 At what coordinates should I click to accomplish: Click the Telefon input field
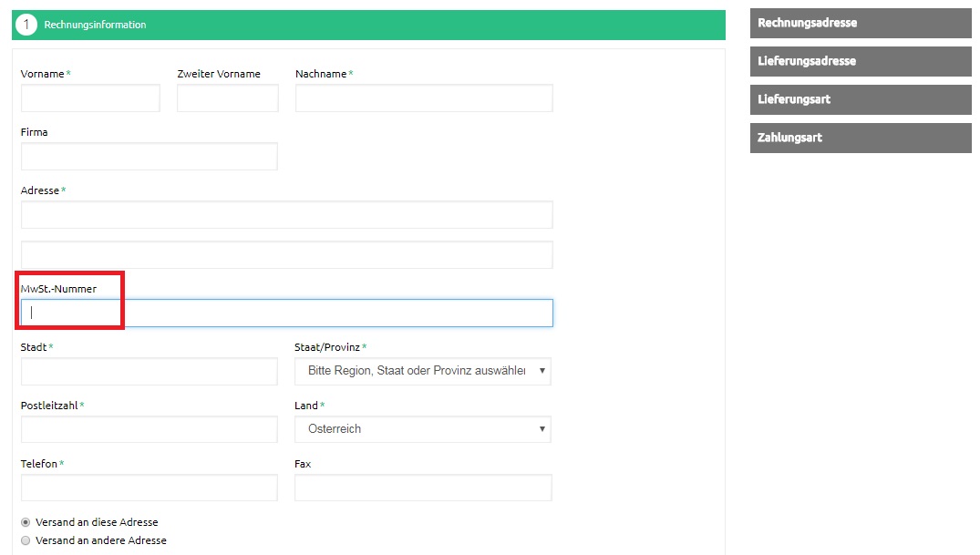tap(149, 488)
